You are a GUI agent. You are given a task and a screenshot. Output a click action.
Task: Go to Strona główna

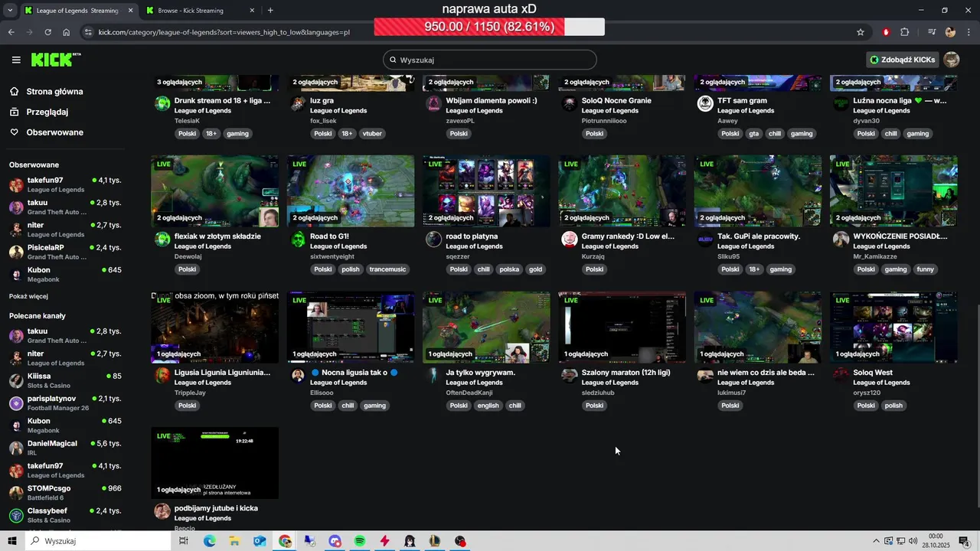[x=54, y=92]
